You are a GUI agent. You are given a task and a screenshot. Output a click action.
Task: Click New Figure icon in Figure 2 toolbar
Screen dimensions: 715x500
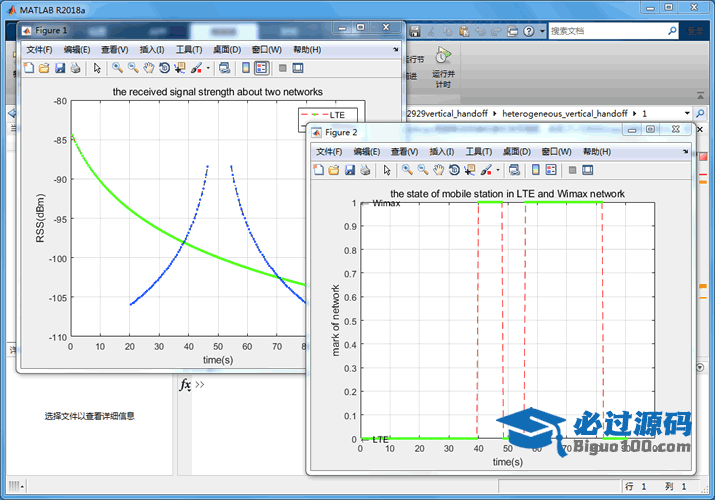pos(319,170)
